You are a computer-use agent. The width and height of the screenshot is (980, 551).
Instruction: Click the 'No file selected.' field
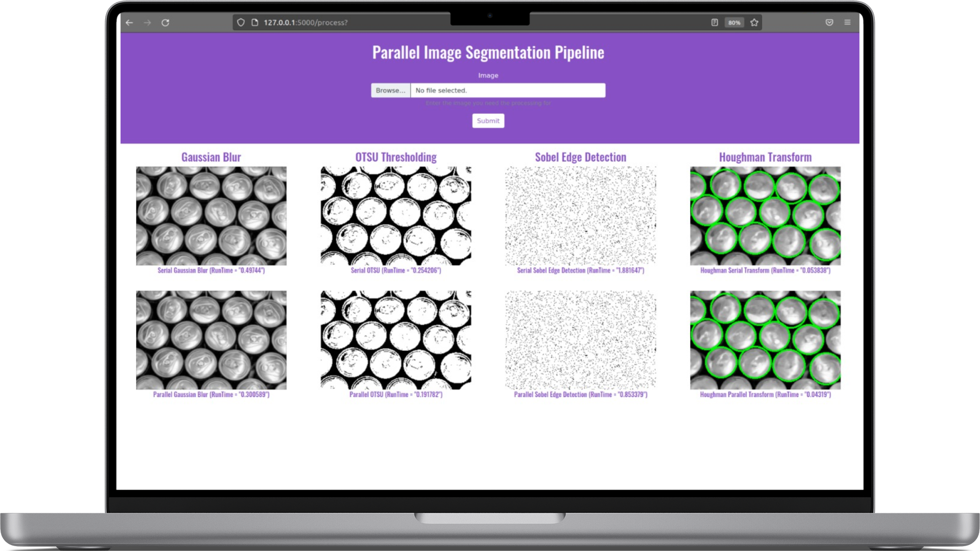tap(507, 90)
